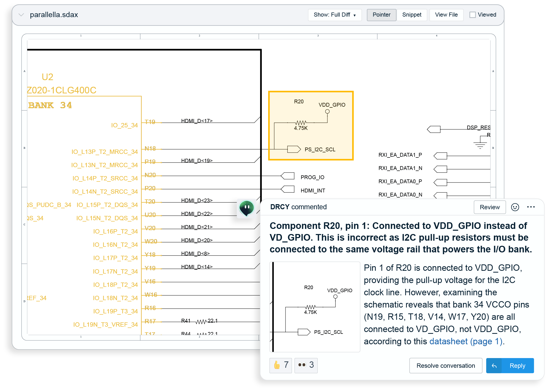This screenshot has height=392, width=549.
Task: Start a Review from the comment card
Action: click(x=490, y=207)
